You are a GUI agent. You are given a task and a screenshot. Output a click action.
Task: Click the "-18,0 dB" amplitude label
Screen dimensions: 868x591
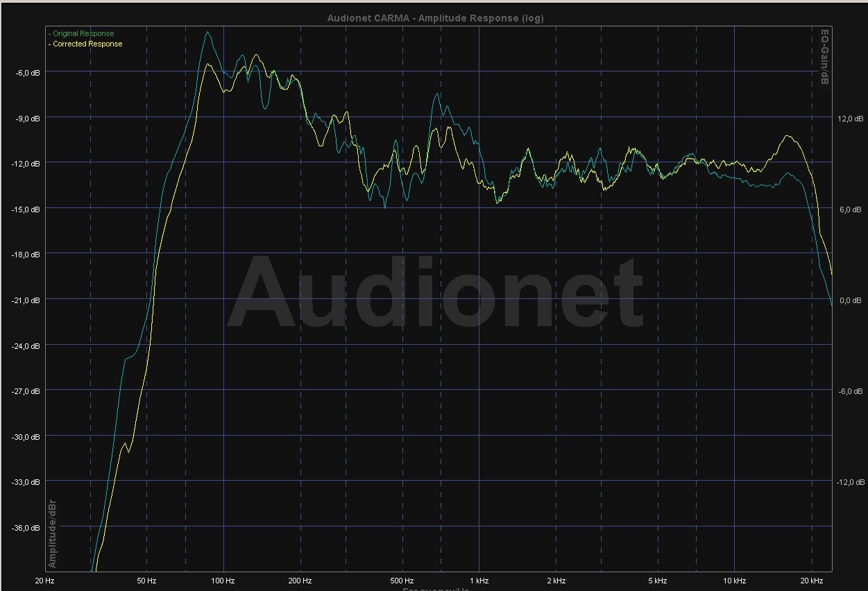tap(27, 254)
